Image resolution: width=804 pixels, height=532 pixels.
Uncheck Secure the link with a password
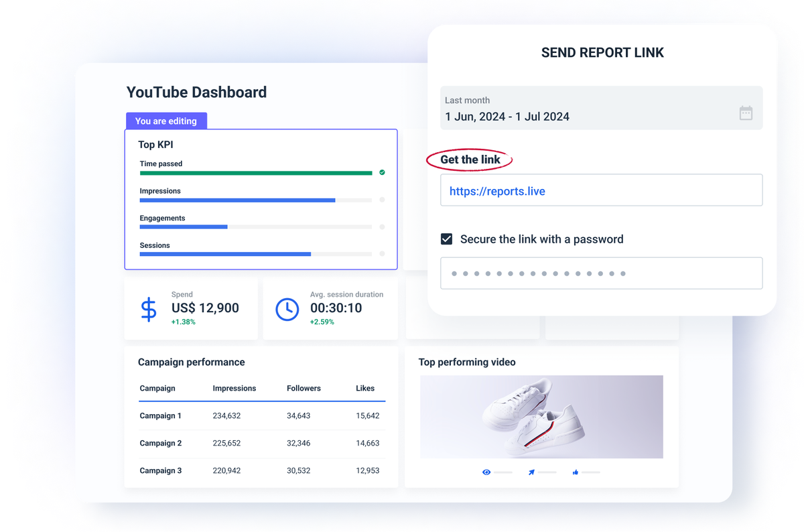pos(446,239)
